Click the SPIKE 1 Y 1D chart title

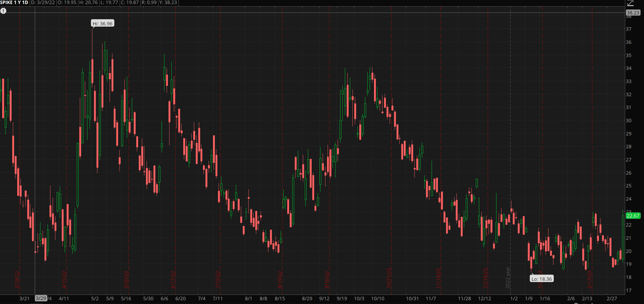point(14,3)
